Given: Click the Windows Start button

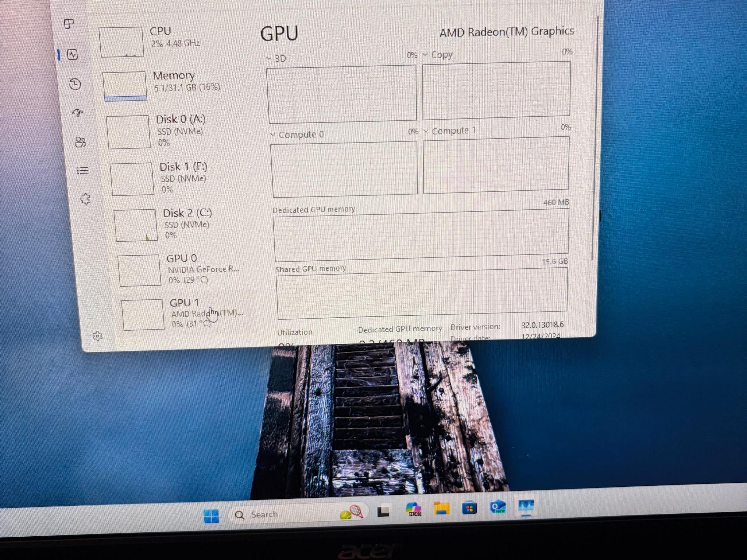Looking at the screenshot, I should pyautogui.click(x=211, y=516).
